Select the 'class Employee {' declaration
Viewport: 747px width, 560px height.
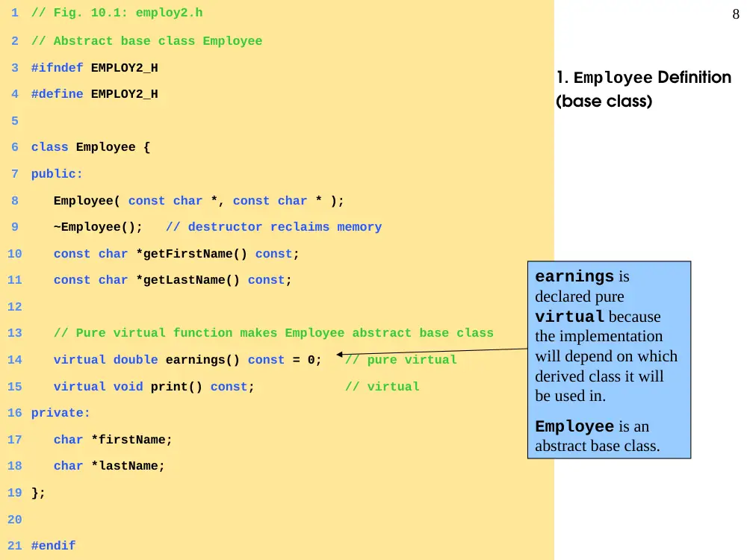(x=90, y=147)
